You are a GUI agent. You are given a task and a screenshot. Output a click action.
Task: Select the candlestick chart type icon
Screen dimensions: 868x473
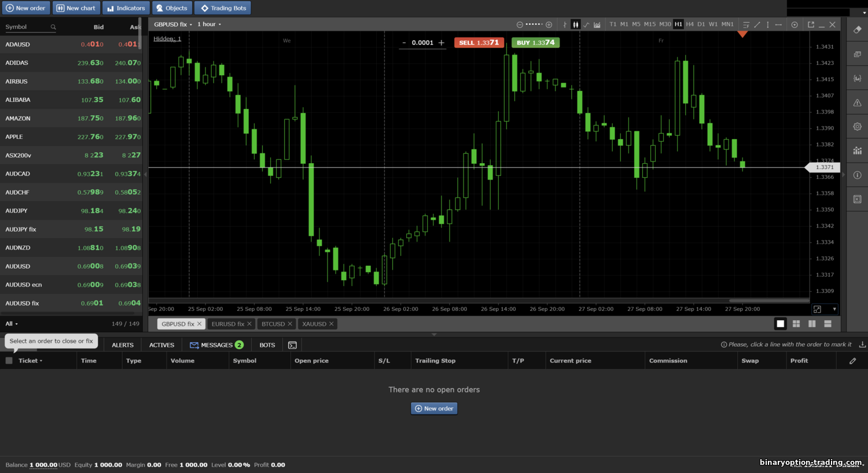click(575, 24)
